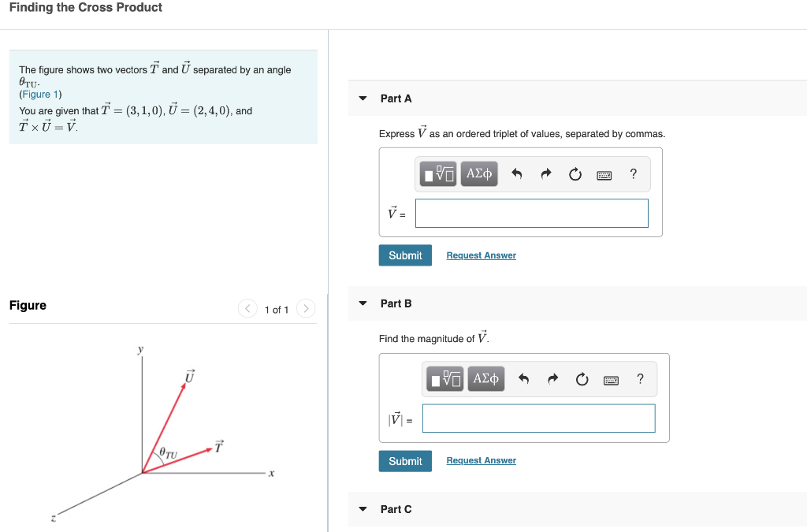Click the help question mark in Part B toolbar
This screenshot has width=807, height=532.
[x=640, y=378]
